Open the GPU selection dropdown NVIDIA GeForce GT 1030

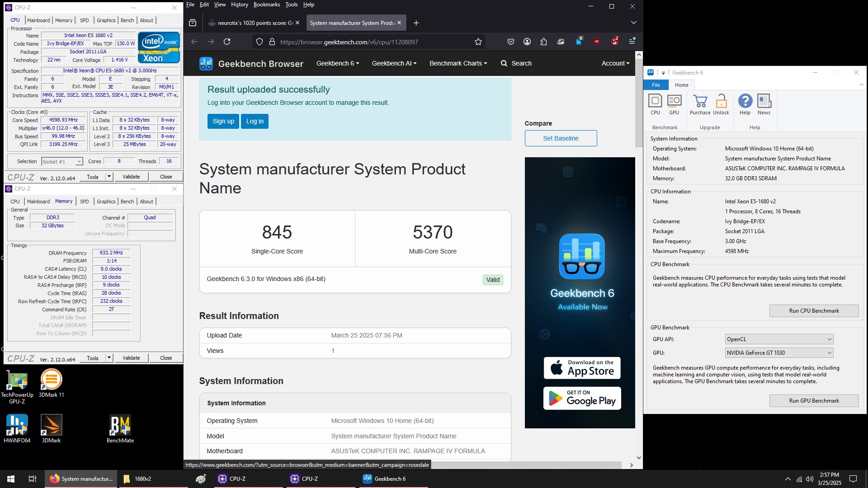click(x=779, y=353)
